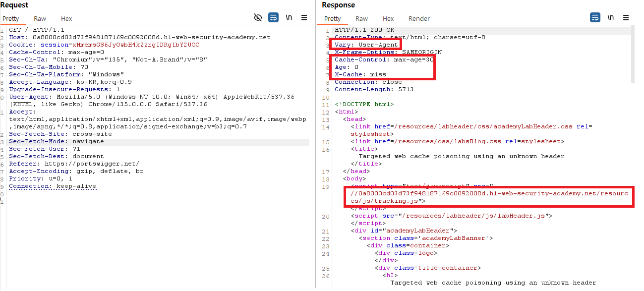Click the labHeader.js script tag
The width and height of the screenshot is (644, 291).
(x=452, y=216)
